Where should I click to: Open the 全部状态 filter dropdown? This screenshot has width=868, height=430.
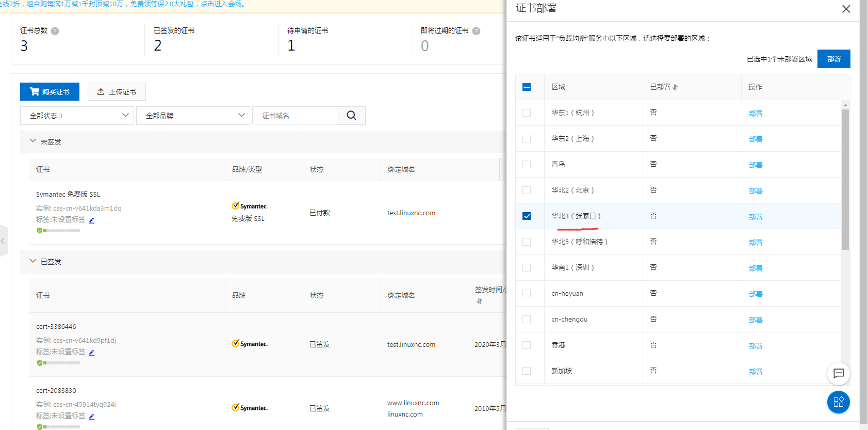[77, 116]
